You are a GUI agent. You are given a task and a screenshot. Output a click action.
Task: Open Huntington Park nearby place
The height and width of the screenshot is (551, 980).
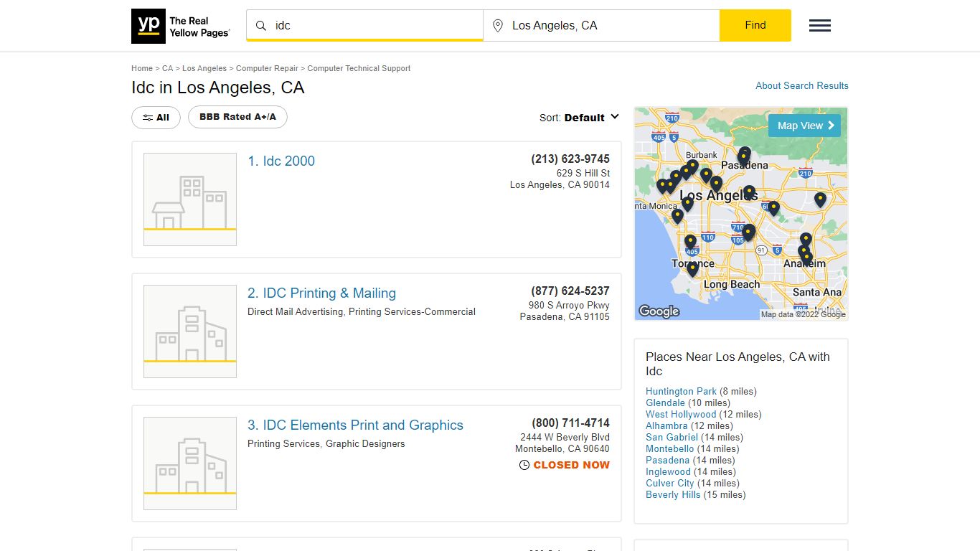[x=681, y=392]
